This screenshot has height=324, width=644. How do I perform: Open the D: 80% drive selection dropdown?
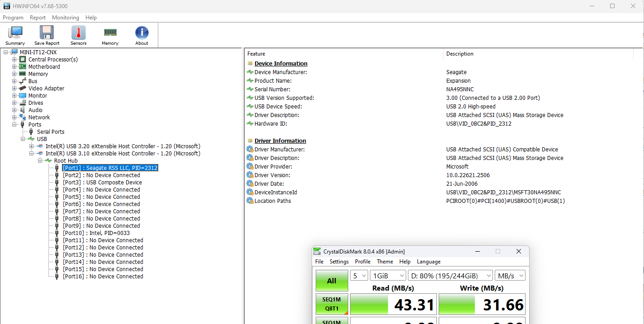[x=450, y=275]
